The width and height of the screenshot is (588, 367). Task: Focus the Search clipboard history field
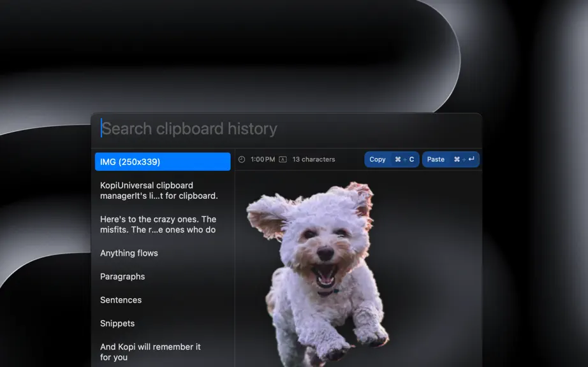click(286, 129)
